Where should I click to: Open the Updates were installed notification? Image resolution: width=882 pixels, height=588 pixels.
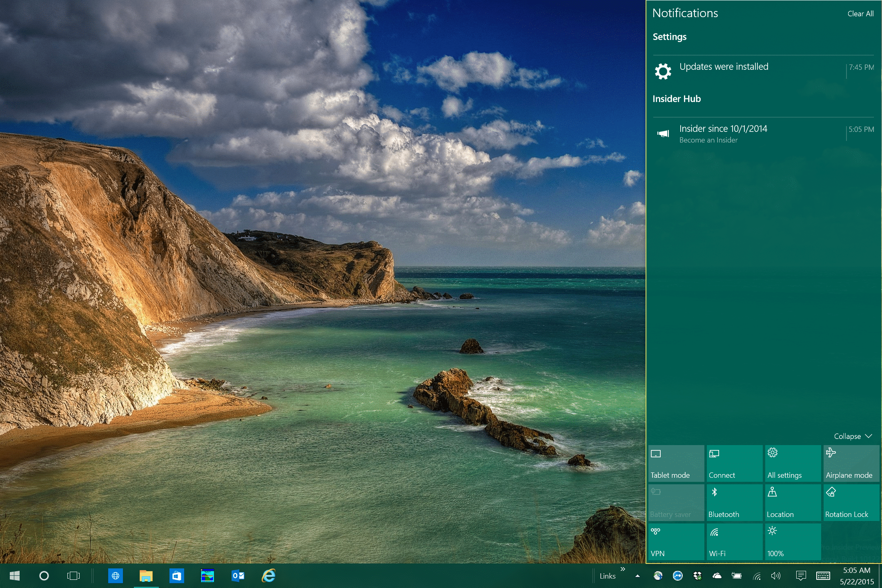pos(763,71)
